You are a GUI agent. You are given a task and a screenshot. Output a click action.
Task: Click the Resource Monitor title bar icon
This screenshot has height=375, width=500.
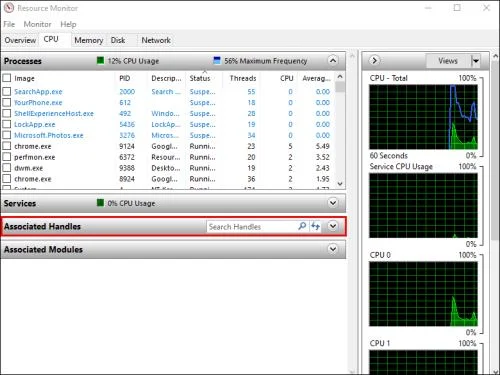point(9,8)
